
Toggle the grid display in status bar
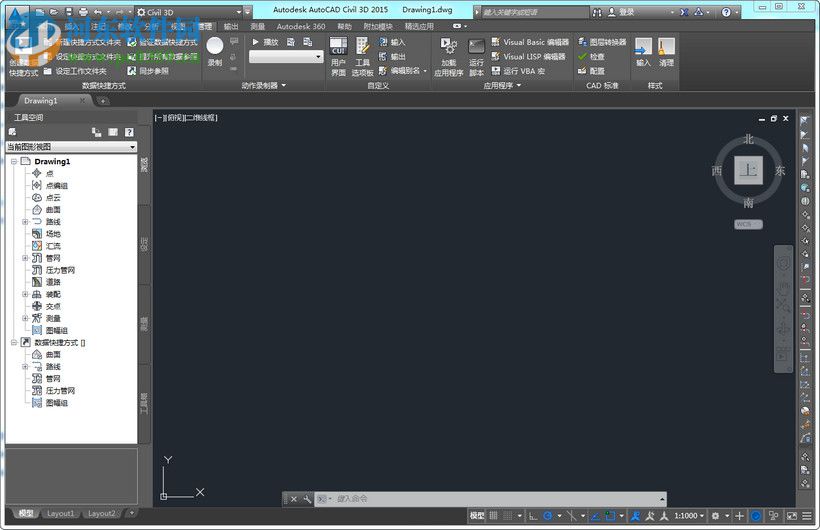[x=493, y=516]
